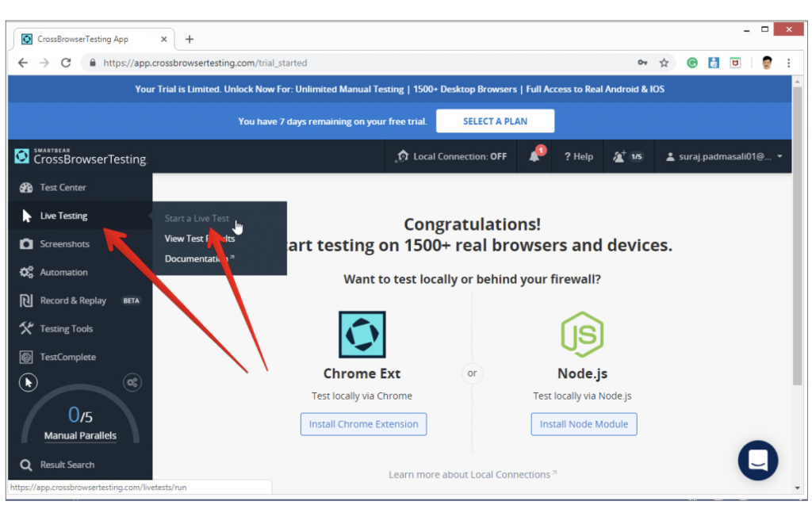Open Learn more about Local Connections
The height and width of the screenshot is (509, 812).
pyautogui.click(x=473, y=474)
